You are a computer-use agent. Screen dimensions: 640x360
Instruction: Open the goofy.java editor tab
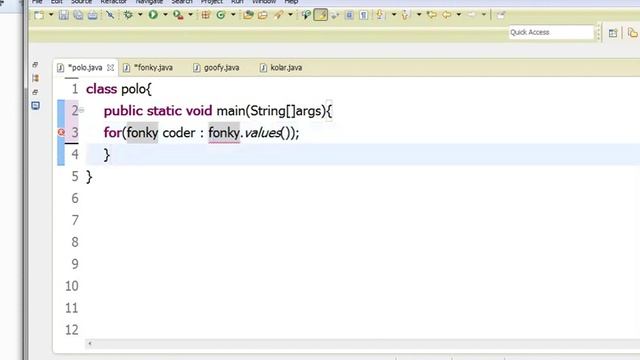[221, 67]
